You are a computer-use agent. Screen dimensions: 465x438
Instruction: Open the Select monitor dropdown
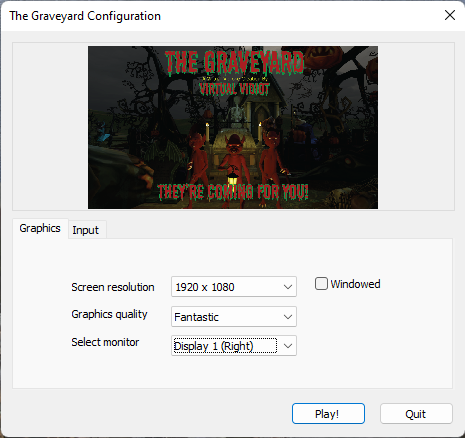pyautogui.click(x=234, y=346)
